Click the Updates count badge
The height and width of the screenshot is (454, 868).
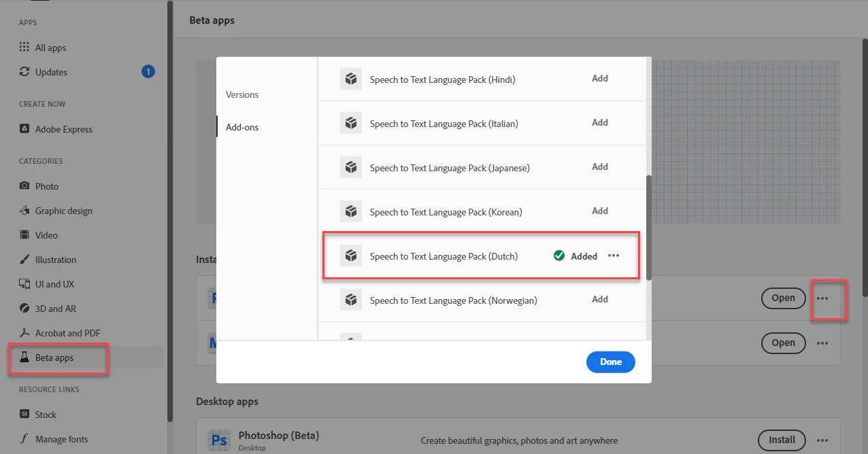click(148, 71)
